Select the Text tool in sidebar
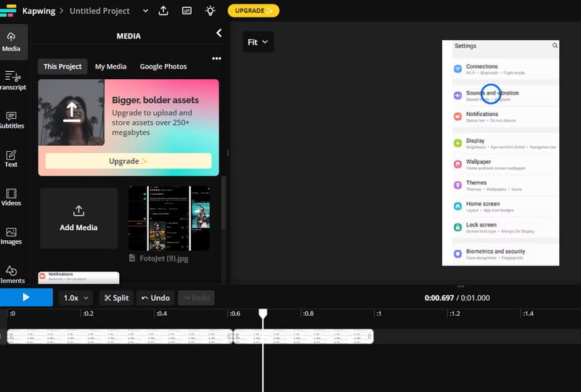 11,158
